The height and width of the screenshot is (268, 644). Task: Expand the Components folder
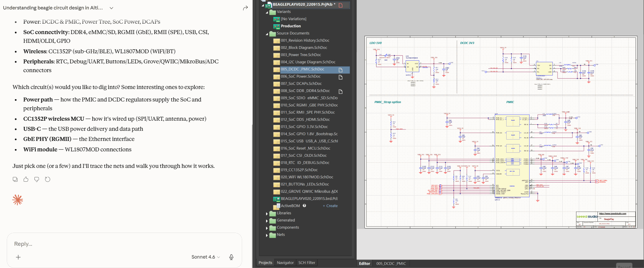(267, 228)
